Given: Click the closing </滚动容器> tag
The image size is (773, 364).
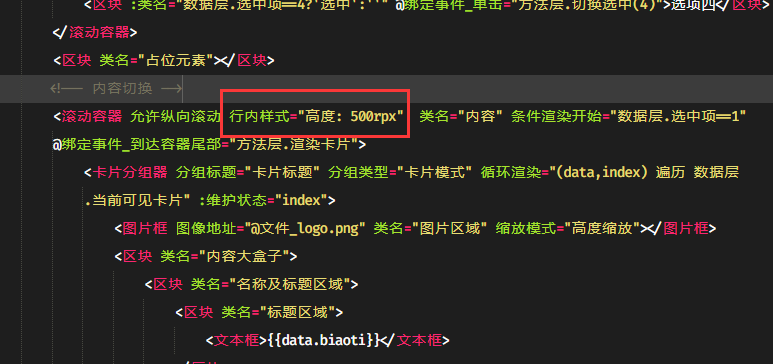Looking at the screenshot, I should (x=95, y=33).
